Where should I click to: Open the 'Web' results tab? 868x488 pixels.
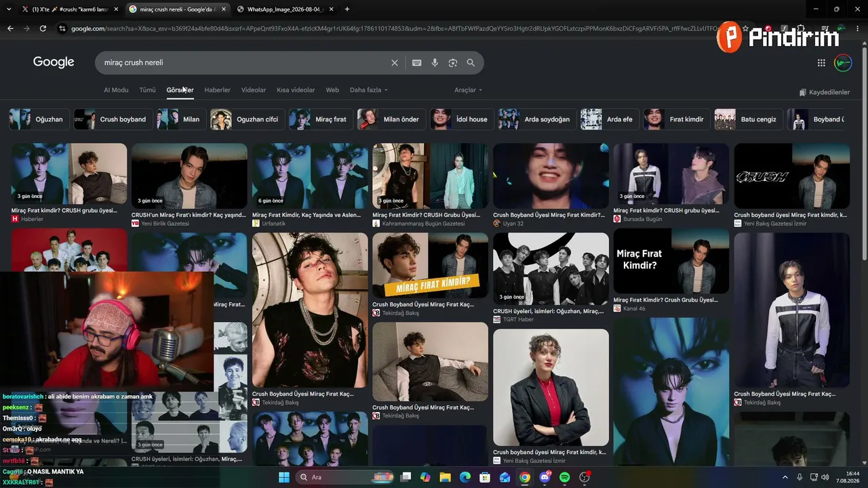coord(332,90)
